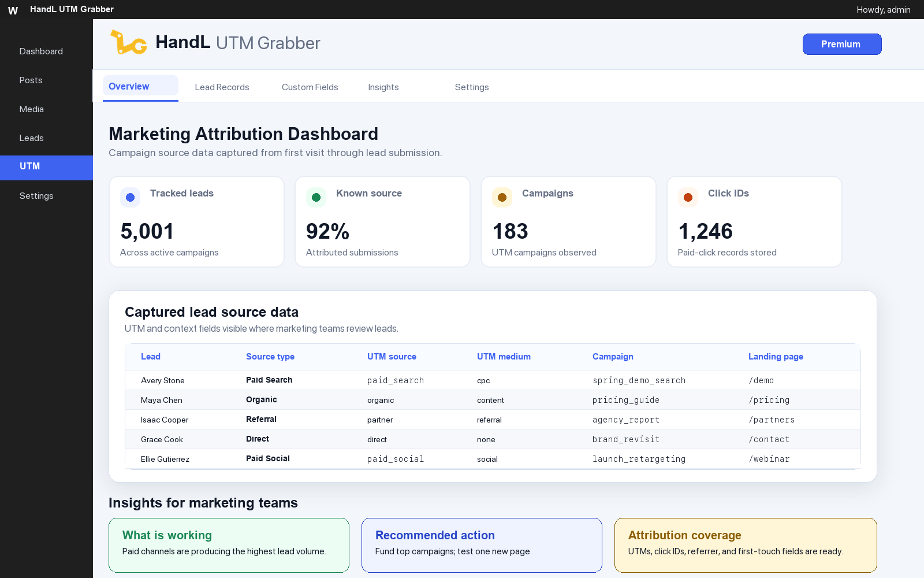The image size is (924, 578).
Task: Sort by the Campaign column header
Action: coord(613,357)
